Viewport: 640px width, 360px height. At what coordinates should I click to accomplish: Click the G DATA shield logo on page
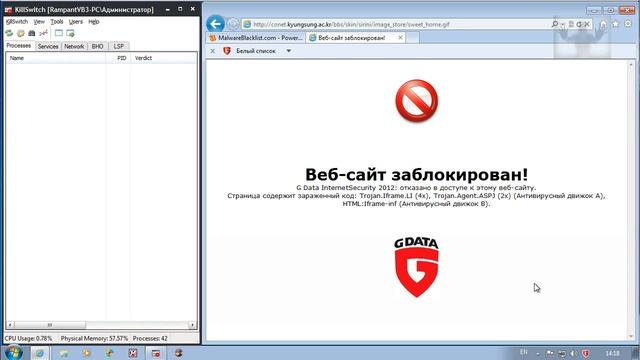click(x=416, y=267)
